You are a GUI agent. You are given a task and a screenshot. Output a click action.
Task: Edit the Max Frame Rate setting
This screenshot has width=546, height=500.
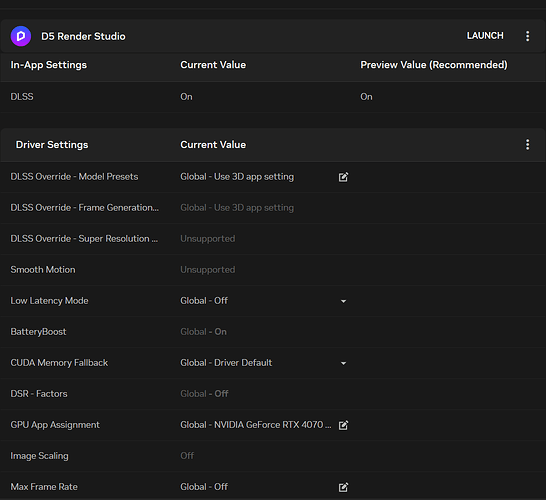point(343,487)
